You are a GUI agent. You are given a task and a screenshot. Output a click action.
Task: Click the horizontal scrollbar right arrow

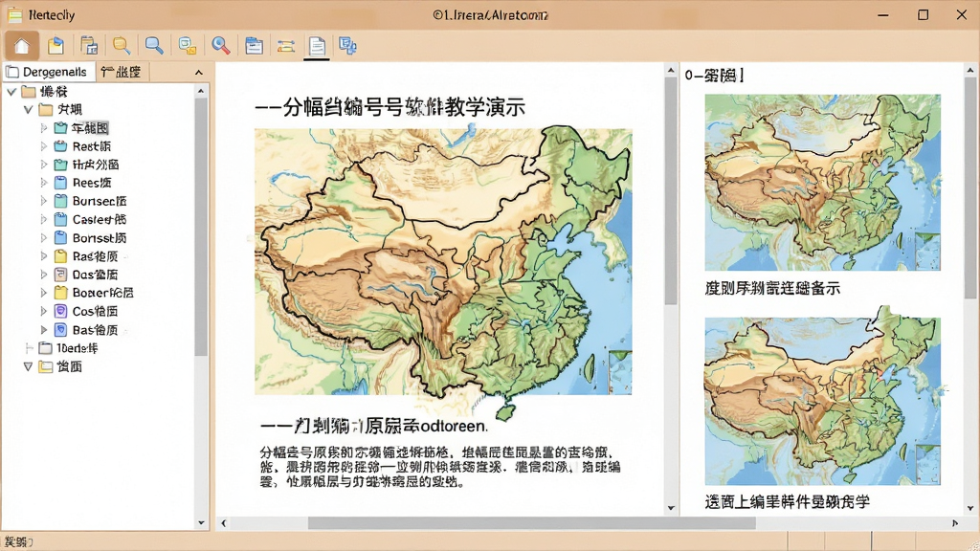click(x=954, y=523)
